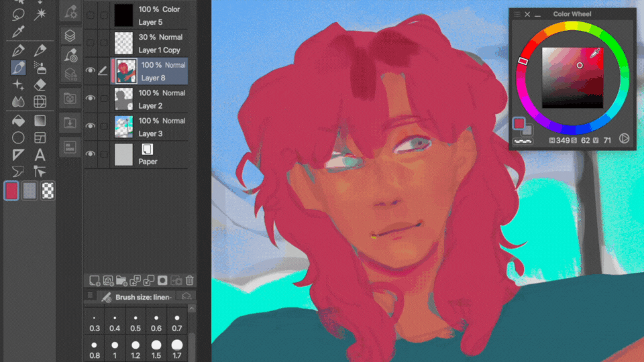644x362 pixels.
Task: Select the Fill bucket tool
Action: [x=18, y=121]
